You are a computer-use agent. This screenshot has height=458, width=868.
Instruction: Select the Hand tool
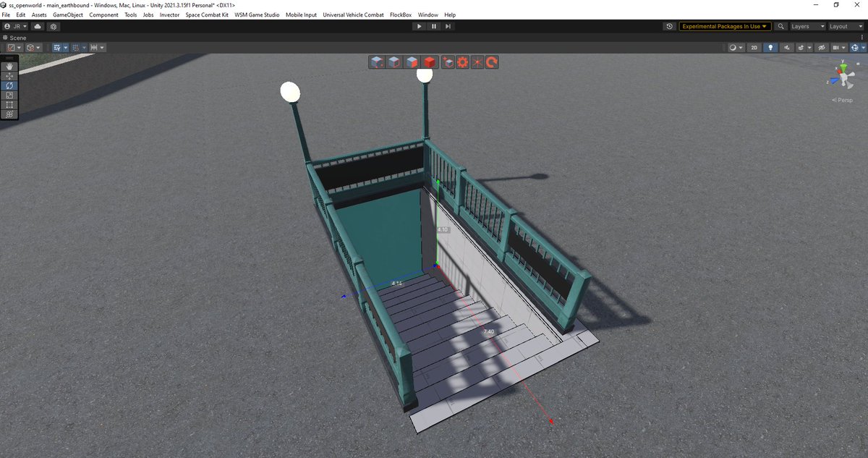[9, 66]
